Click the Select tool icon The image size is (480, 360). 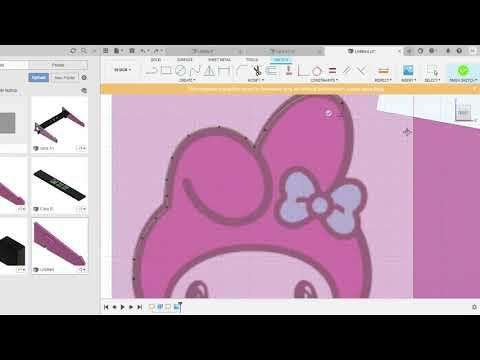tap(432, 70)
